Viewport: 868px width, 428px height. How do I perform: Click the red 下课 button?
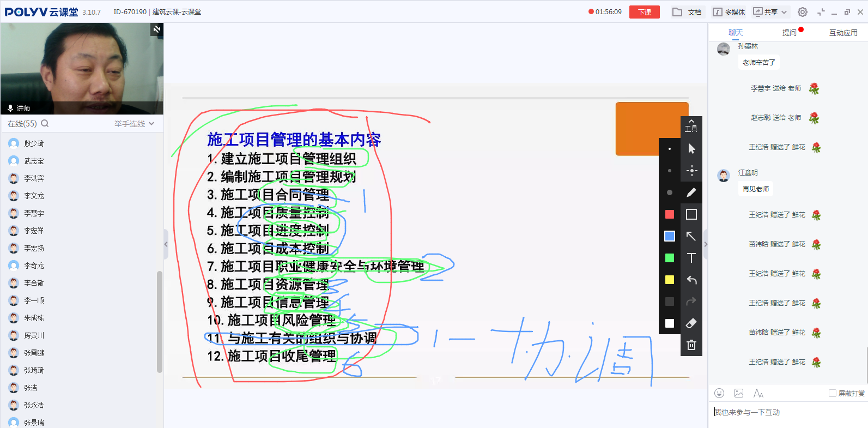(x=644, y=12)
